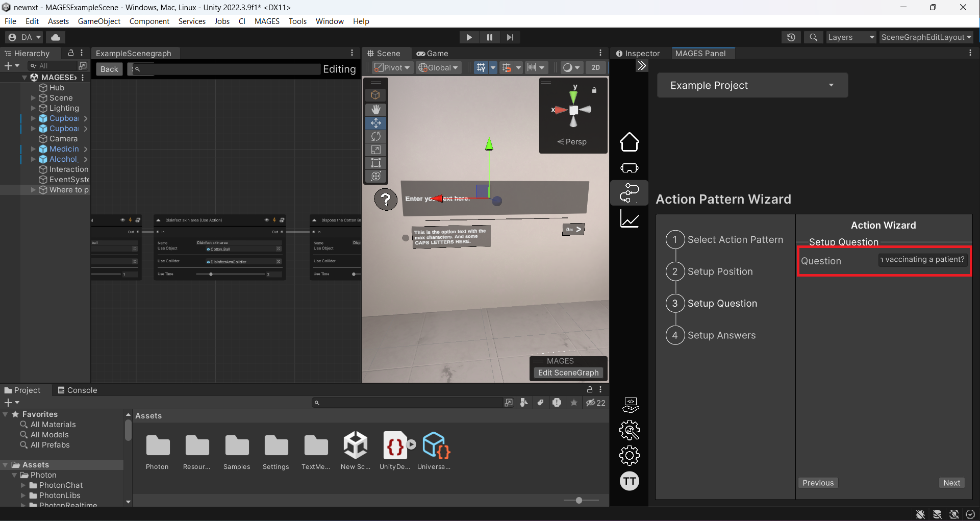980x521 pixels.
Task: Open the developer code-hand icon in MAGES sidebar
Action: click(x=631, y=405)
